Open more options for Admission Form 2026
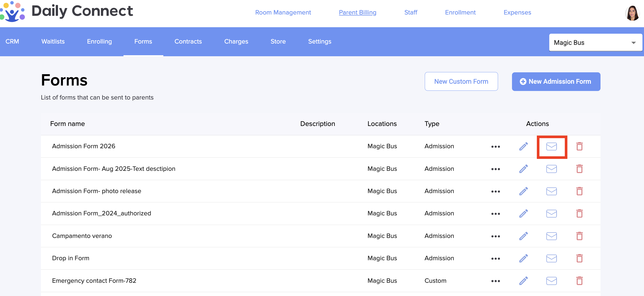 tap(495, 147)
